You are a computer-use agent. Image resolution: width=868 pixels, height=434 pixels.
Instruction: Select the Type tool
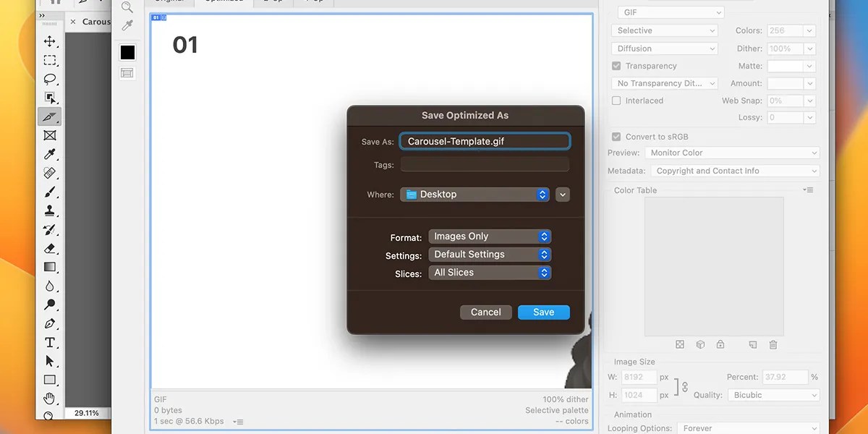[x=50, y=342]
